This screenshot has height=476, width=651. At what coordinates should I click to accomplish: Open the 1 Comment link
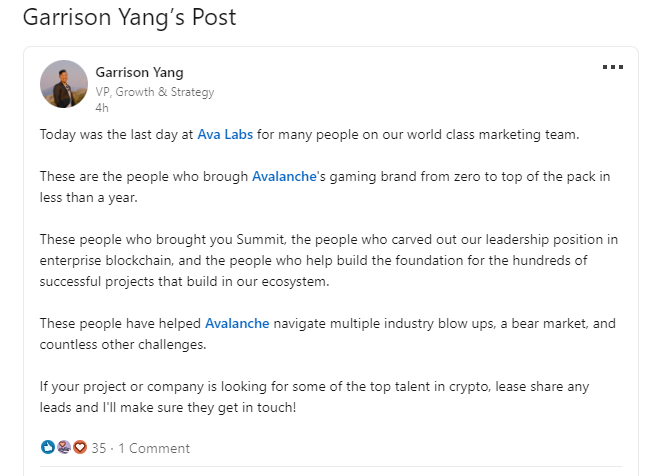[x=154, y=448]
